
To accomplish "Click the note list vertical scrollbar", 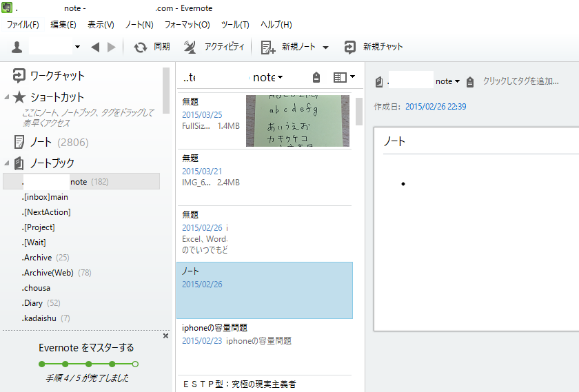I will click(x=359, y=112).
